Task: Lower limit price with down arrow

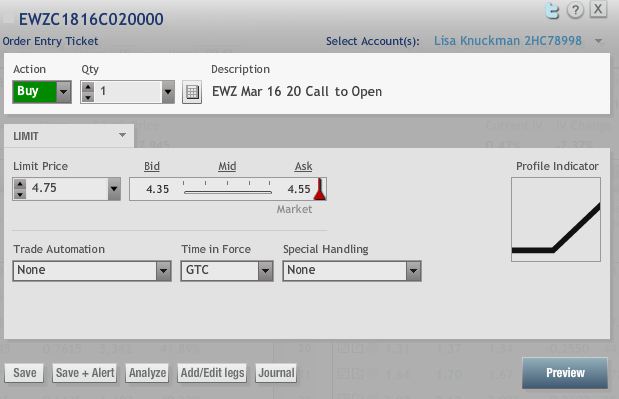Action: coord(20,194)
